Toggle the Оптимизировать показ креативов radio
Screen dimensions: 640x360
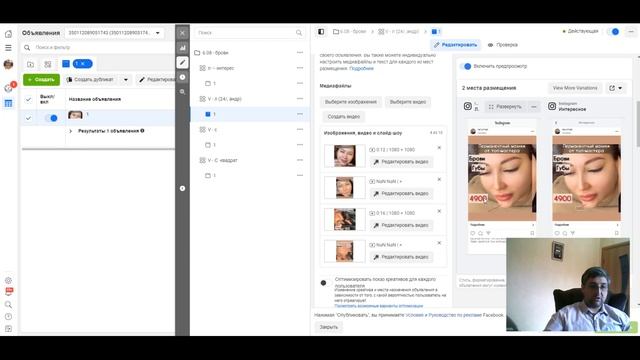323,282
